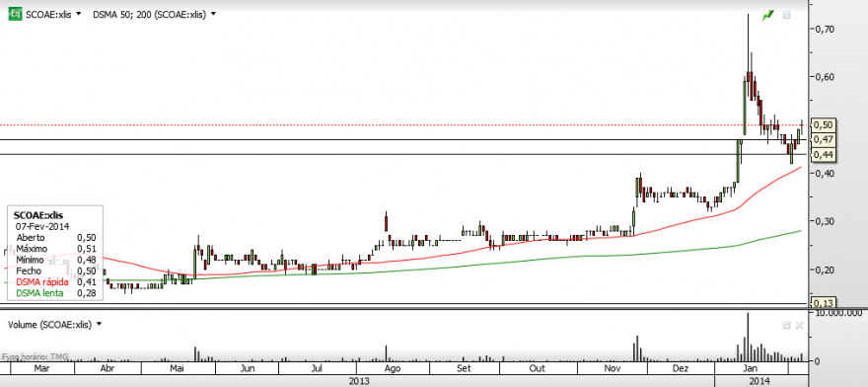This screenshot has width=868, height=387.
Task: Click the Jan month on time axis
Action: [x=750, y=368]
